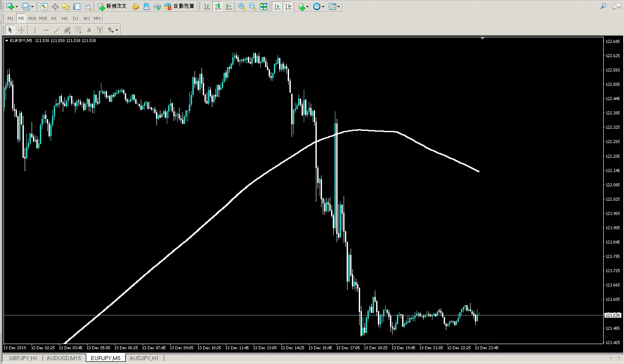The width and height of the screenshot is (624, 364).
Task: Select the crosshair tool
Action: [21, 30]
